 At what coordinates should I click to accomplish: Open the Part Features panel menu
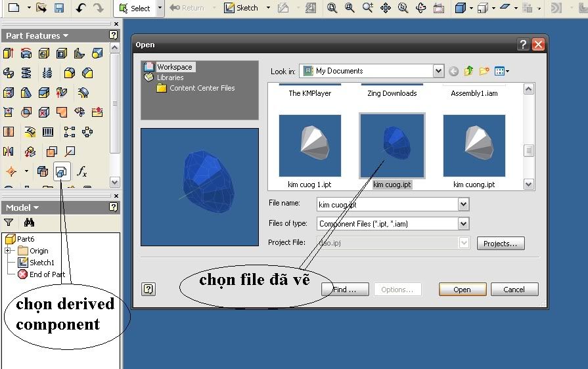pyautogui.click(x=37, y=36)
